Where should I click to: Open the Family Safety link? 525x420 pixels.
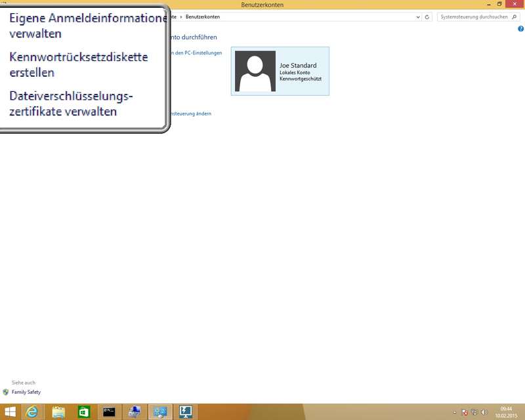pos(26,392)
